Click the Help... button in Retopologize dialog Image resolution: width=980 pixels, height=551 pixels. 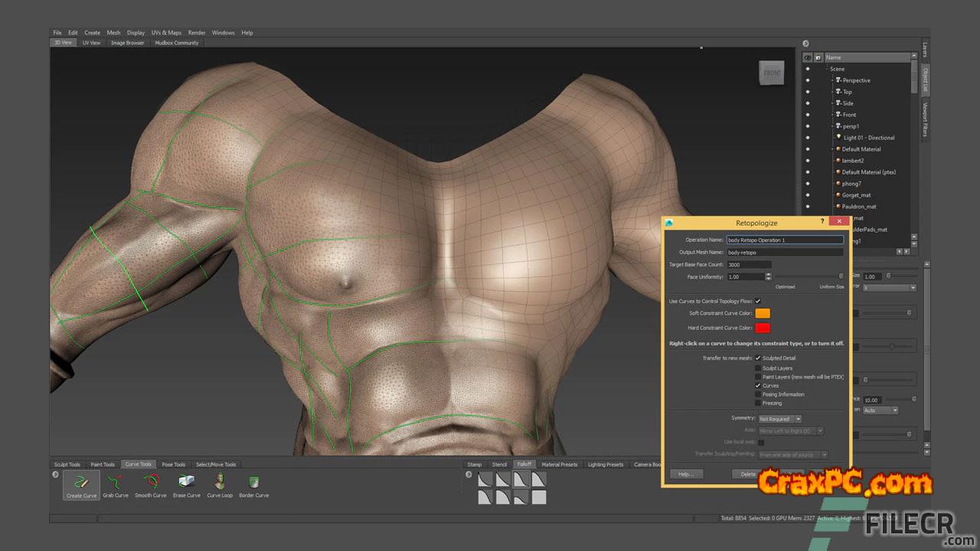click(x=686, y=474)
